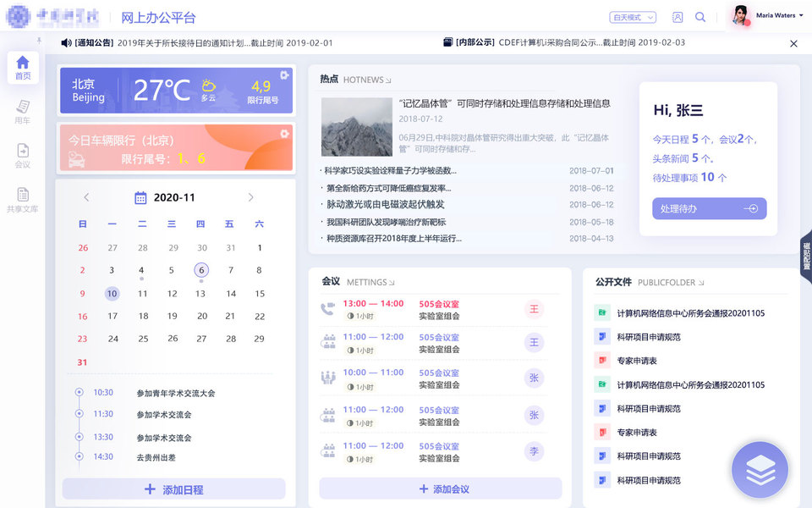812x508 pixels.
Task: Click the floating layers stack button
Action: click(x=760, y=470)
